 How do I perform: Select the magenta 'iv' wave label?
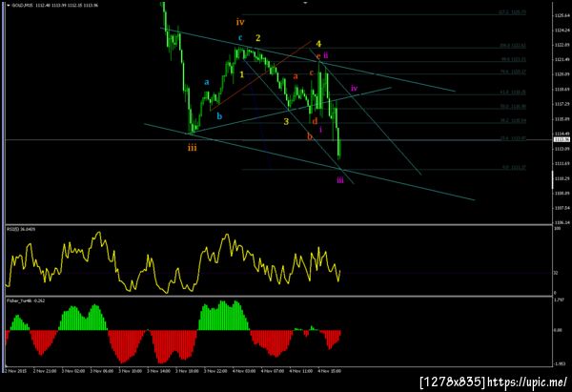354,88
